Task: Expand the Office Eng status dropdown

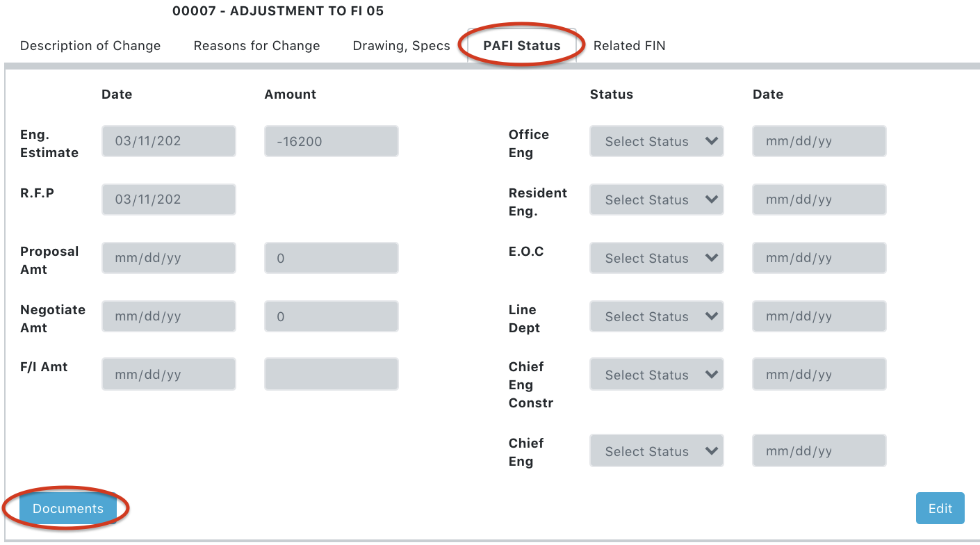Action: tap(656, 141)
